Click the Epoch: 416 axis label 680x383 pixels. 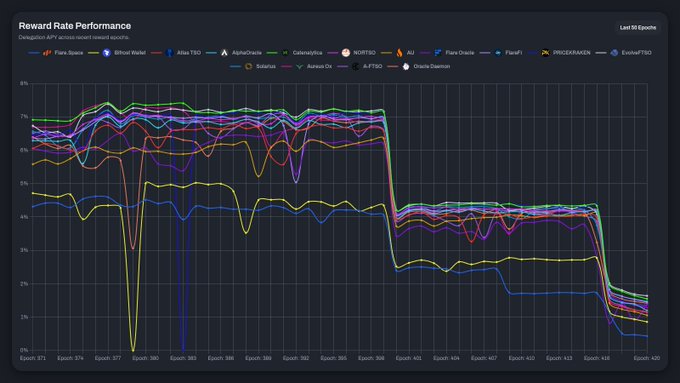(x=597, y=358)
